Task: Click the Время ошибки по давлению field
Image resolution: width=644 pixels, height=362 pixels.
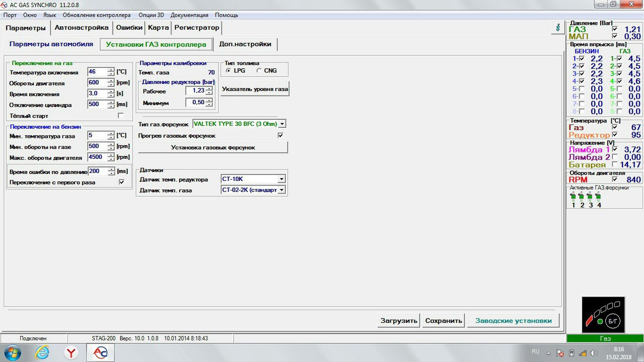Action: [x=97, y=171]
